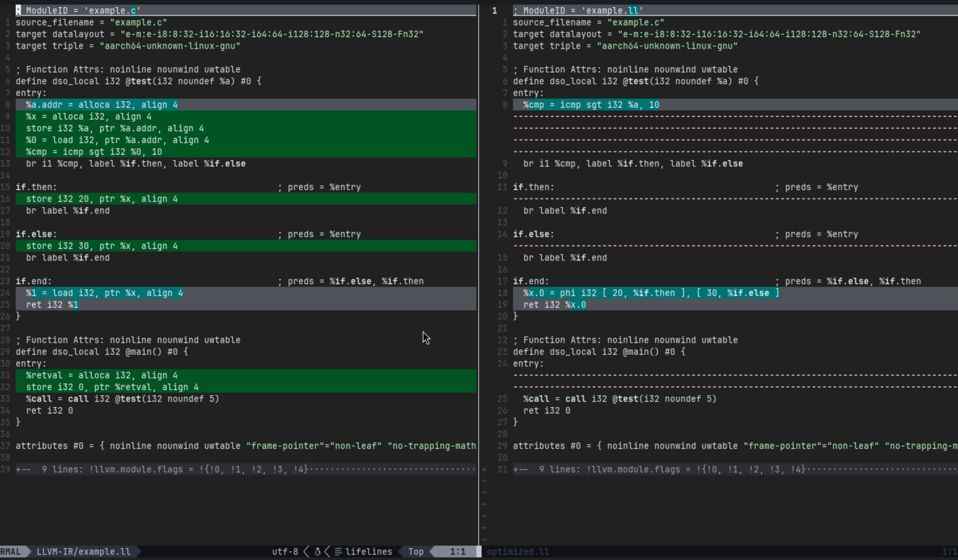Click the vertical split divider between panes
Screen dimensions: 958x560
[x=478, y=266]
